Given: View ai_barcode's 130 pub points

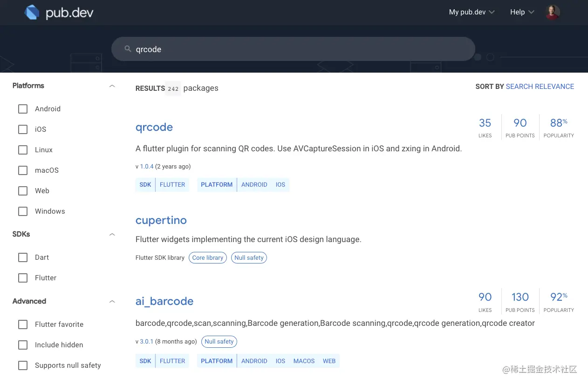Looking at the screenshot, I should coord(520,301).
